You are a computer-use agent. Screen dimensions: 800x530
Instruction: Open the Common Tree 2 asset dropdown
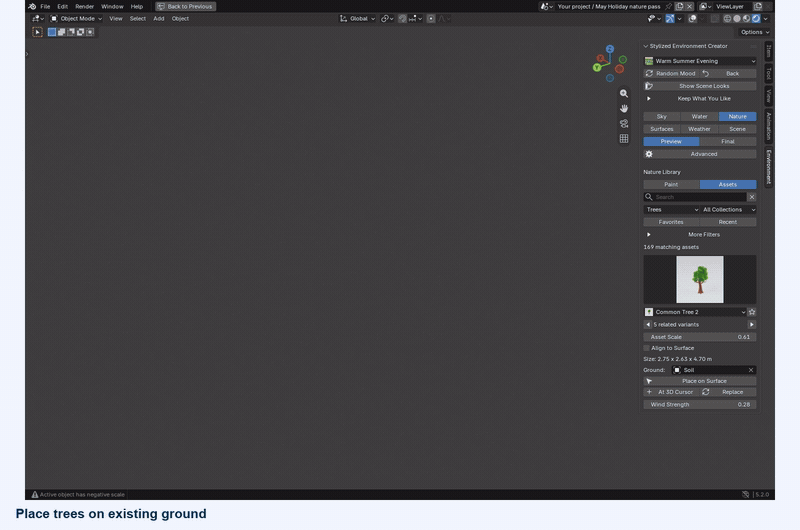pos(695,312)
